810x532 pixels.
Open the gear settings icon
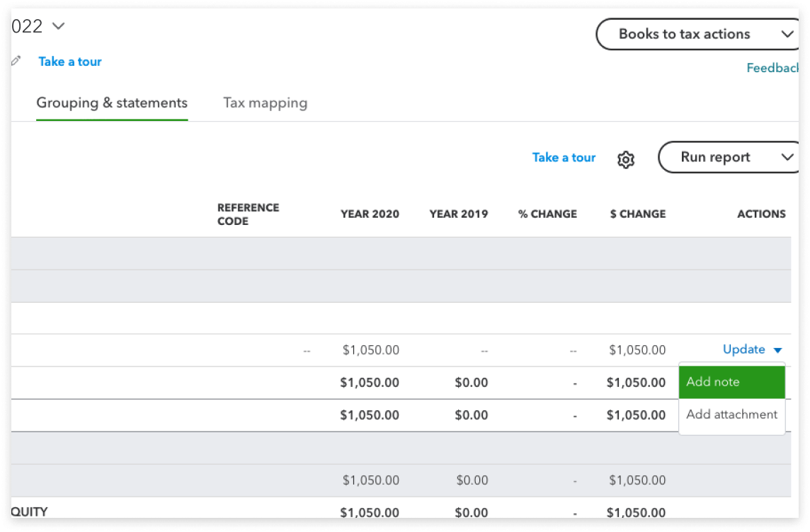coord(625,159)
